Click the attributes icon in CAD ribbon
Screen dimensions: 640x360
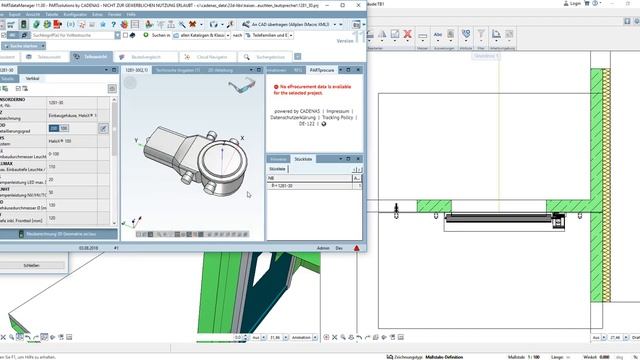coord(465,34)
